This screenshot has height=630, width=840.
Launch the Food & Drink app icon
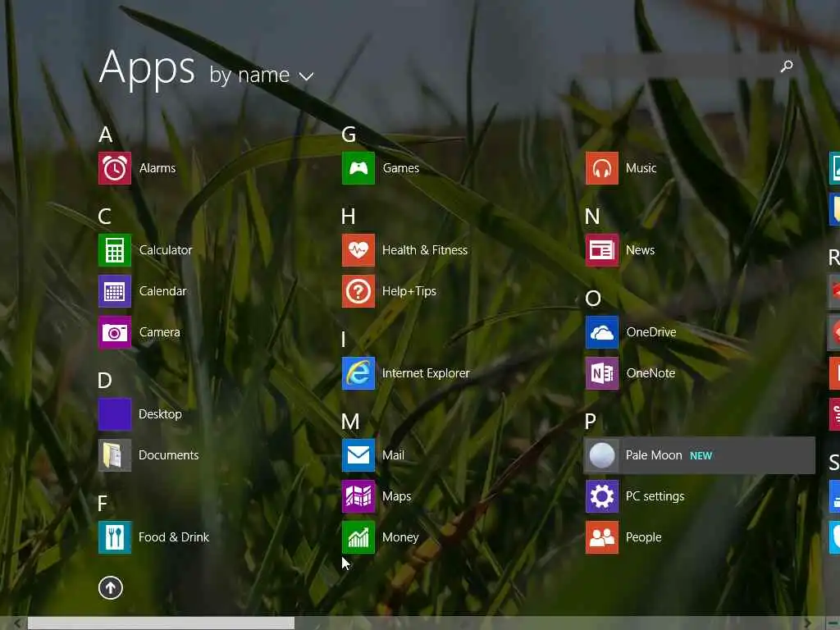(115, 536)
